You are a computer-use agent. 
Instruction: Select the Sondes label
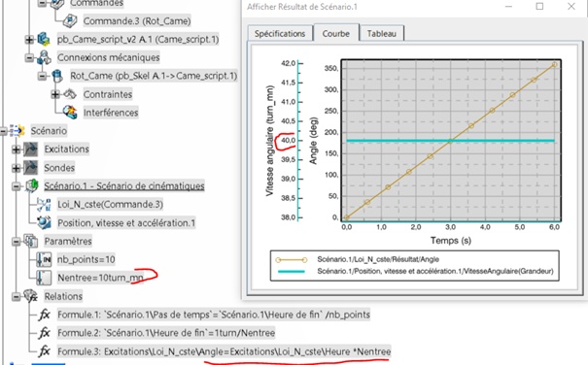pyautogui.click(x=59, y=168)
